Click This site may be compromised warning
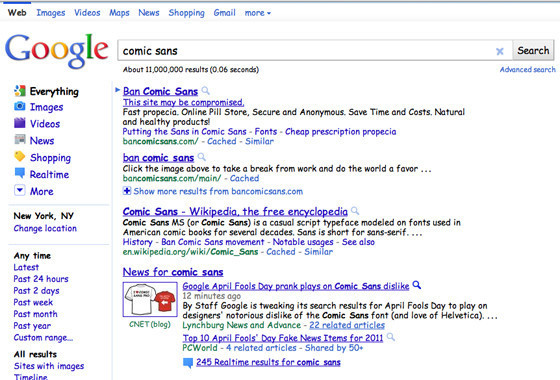The height and width of the screenshot is (380, 560). pos(184,102)
